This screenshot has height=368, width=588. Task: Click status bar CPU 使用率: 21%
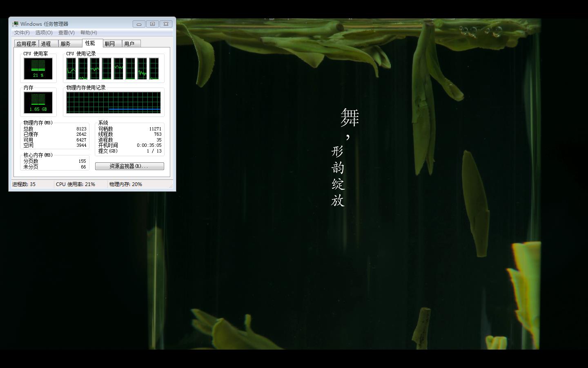coord(76,184)
